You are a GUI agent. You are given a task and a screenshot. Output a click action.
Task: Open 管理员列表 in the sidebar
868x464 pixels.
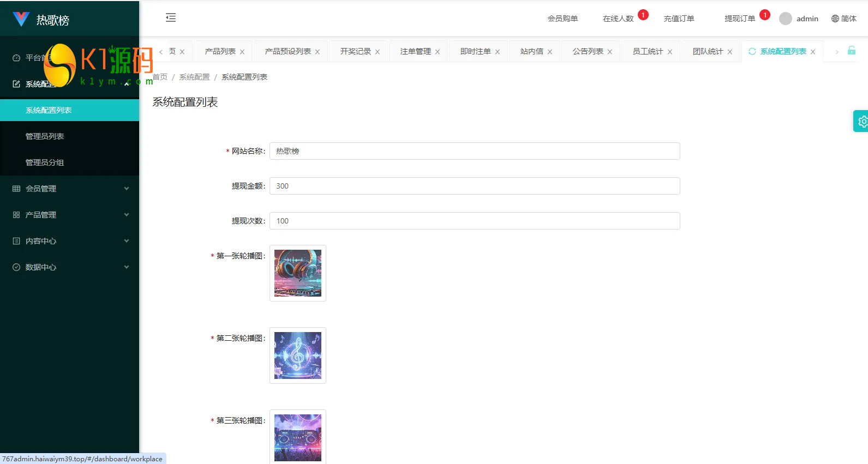point(69,136)
